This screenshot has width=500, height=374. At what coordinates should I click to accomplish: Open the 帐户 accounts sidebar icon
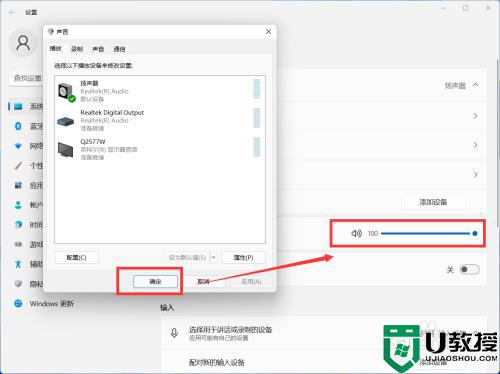coord(18,205)
